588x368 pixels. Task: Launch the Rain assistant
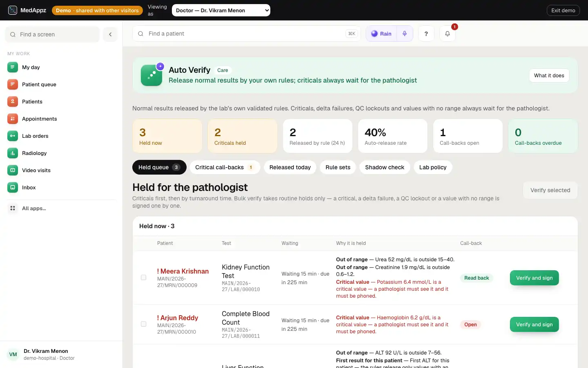(381, 34)
